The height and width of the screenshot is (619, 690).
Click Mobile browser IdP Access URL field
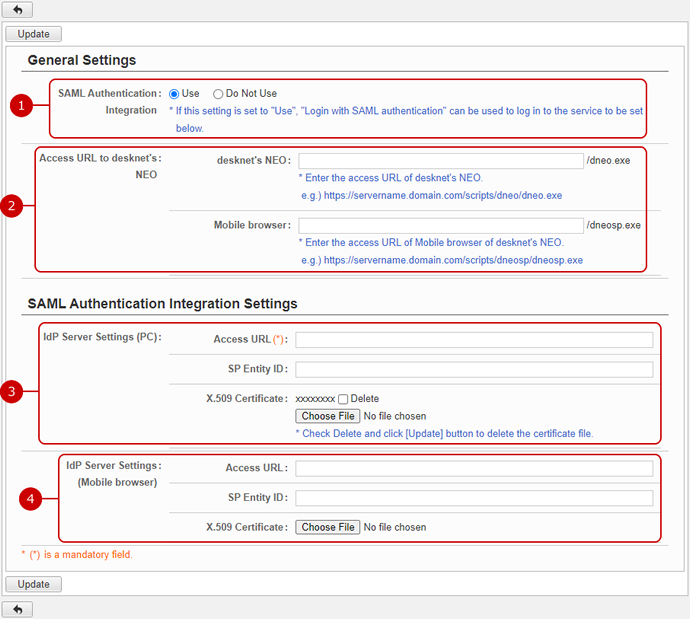coord(474,468)
